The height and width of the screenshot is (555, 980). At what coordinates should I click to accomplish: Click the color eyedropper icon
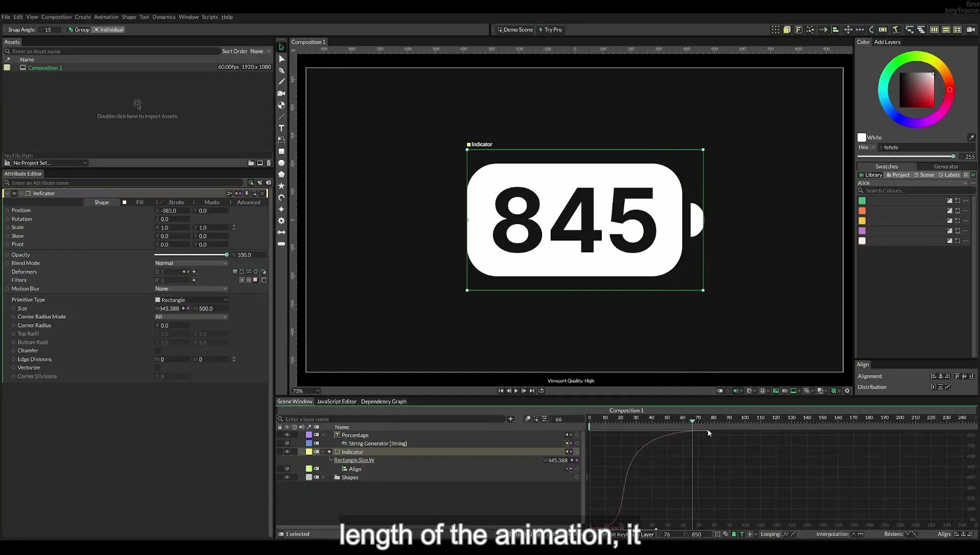click(971, 138)
